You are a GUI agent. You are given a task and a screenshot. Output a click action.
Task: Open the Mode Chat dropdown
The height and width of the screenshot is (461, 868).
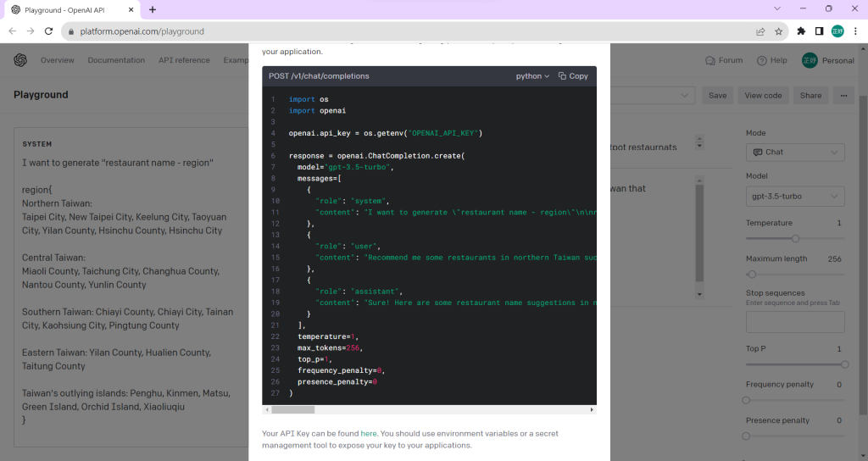(x=795, y=153)
